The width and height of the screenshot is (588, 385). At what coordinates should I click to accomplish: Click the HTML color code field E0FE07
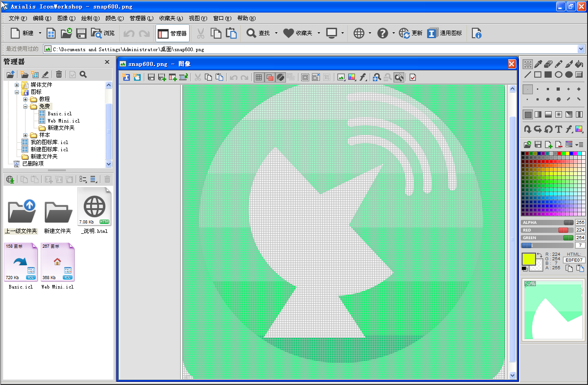[x=574, y=260]
